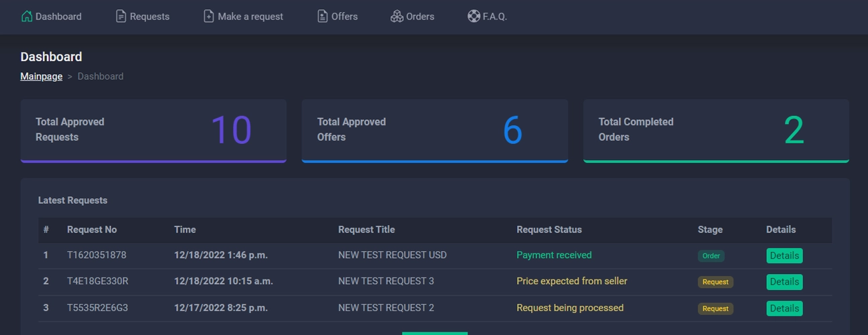
Task: Open the Orders menu label
Action: [420, 16]
